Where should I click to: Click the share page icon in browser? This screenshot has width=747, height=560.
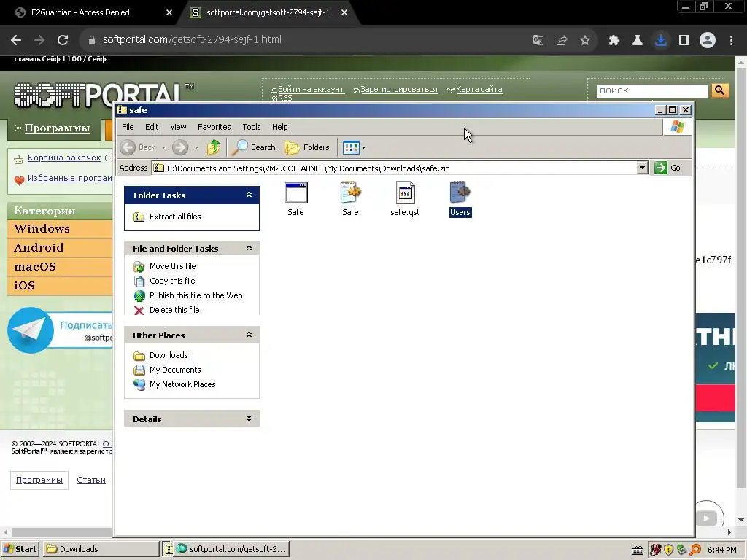[x=562, y=40]
